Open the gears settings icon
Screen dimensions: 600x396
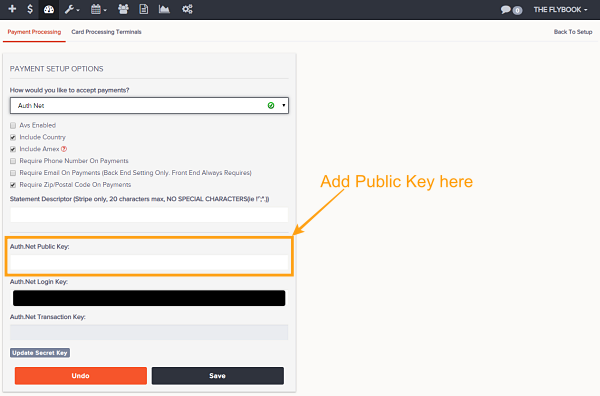[x=187, y=9]
